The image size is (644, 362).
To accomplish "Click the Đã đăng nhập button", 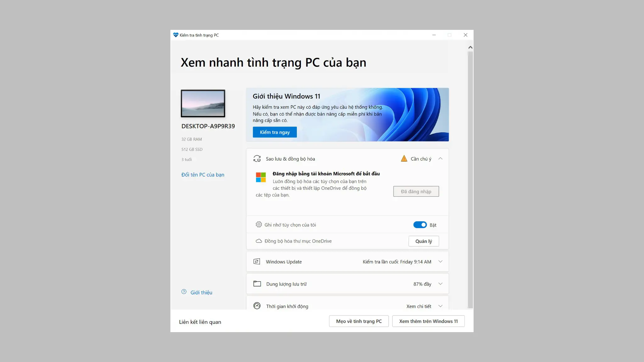I will pos(416,191).
